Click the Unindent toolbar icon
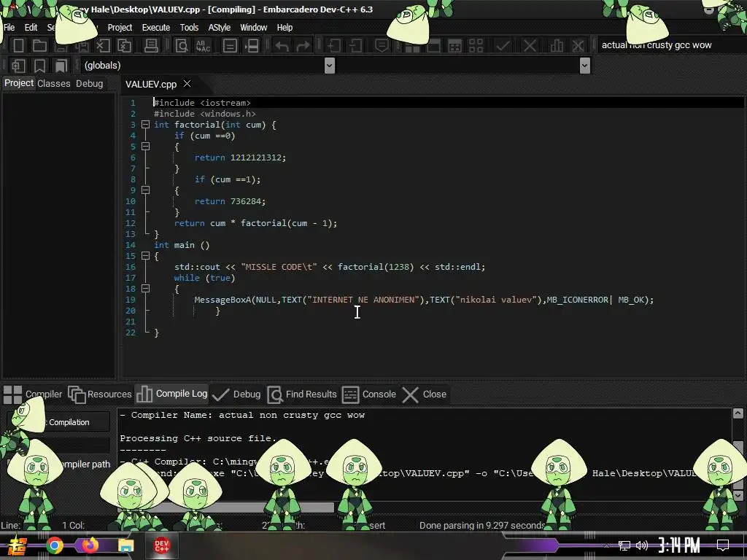The height and width of the screenshot is (560, 747). pyautogui.click(x=355, y=46)
